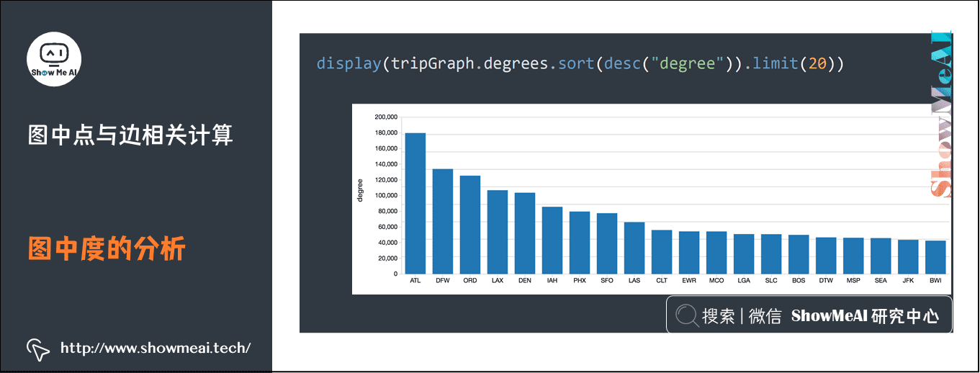Click the ATL bar in chart
Viewport: 980px width, 373px height.
pos(415,203)
